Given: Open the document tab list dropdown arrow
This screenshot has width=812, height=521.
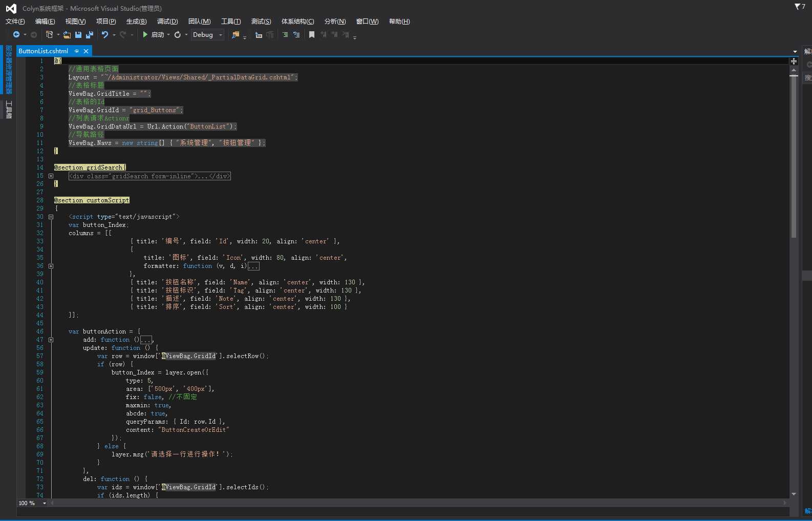Looking at the screenshot, I should point(795,52).
